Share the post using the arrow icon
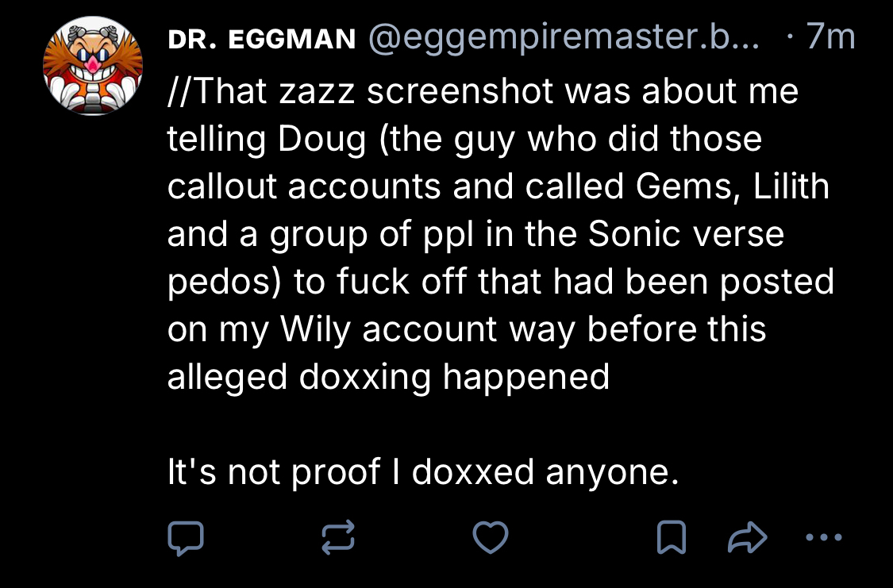The width and height of the screenshot is (893, 588). coord(747,539)
